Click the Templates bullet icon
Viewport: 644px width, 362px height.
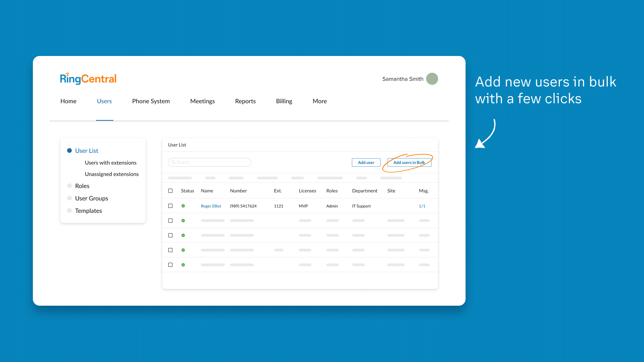tap(69, 210)
